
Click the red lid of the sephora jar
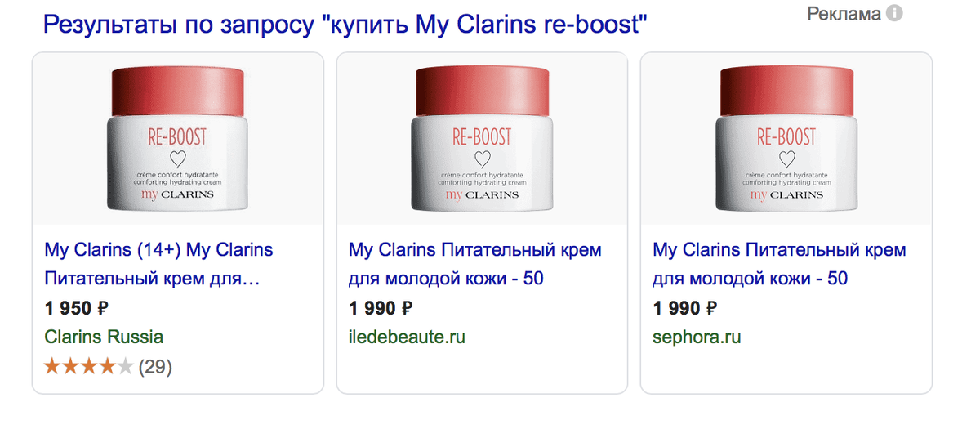(x=786, y=92)
